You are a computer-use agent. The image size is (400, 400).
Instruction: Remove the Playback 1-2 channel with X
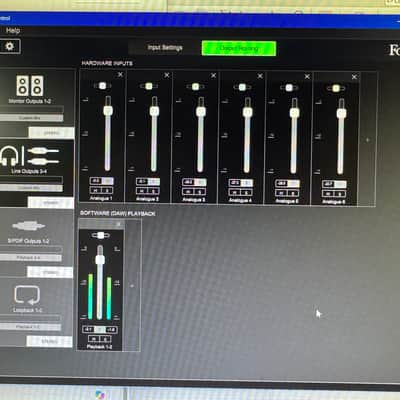click(x=118, y=224)
